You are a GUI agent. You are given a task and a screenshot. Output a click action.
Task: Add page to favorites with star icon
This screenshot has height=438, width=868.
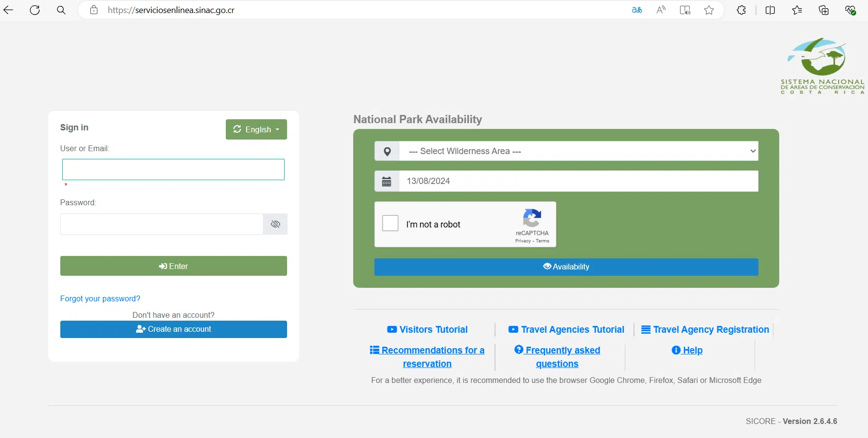[x=709, y=10]
